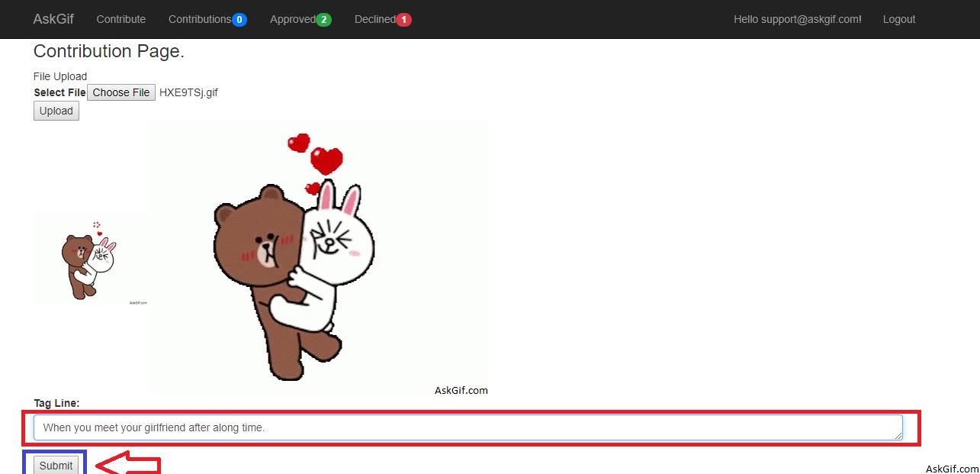
Task: Click the File Upload label
Action: point(60,76)
